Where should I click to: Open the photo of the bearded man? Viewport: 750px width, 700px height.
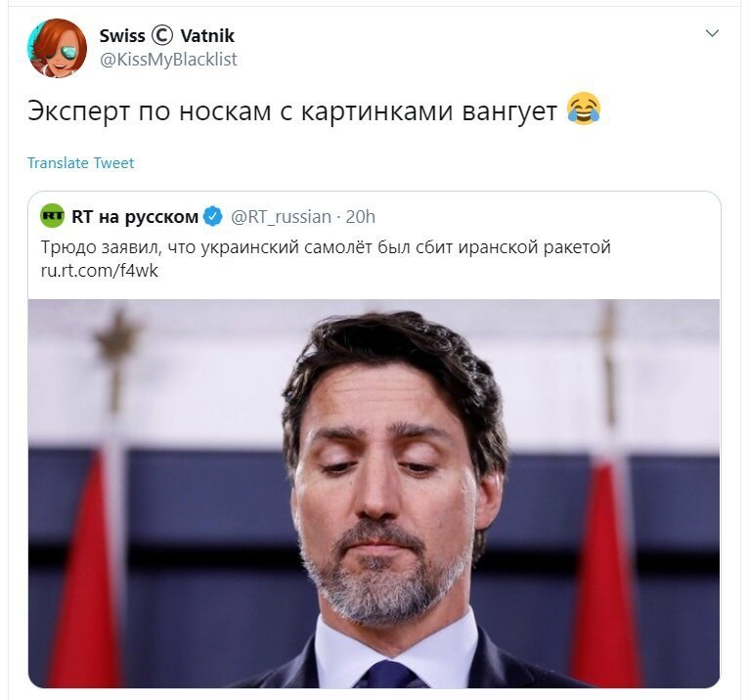pos(375,494)
